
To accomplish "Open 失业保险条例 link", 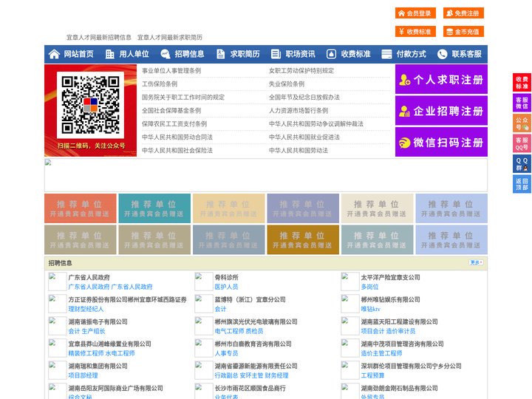I will pos(287,83).
